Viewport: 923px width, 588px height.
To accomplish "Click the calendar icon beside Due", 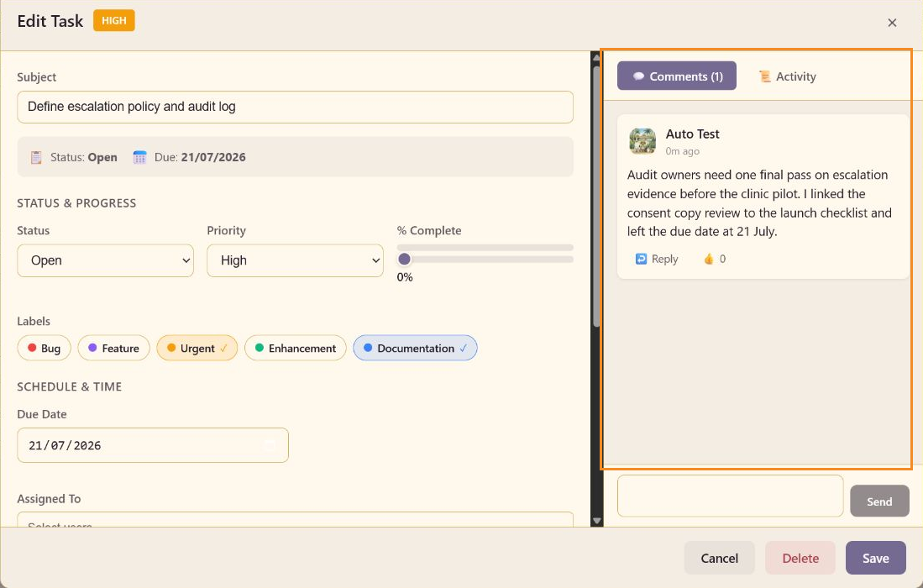I will coord(139,157).
